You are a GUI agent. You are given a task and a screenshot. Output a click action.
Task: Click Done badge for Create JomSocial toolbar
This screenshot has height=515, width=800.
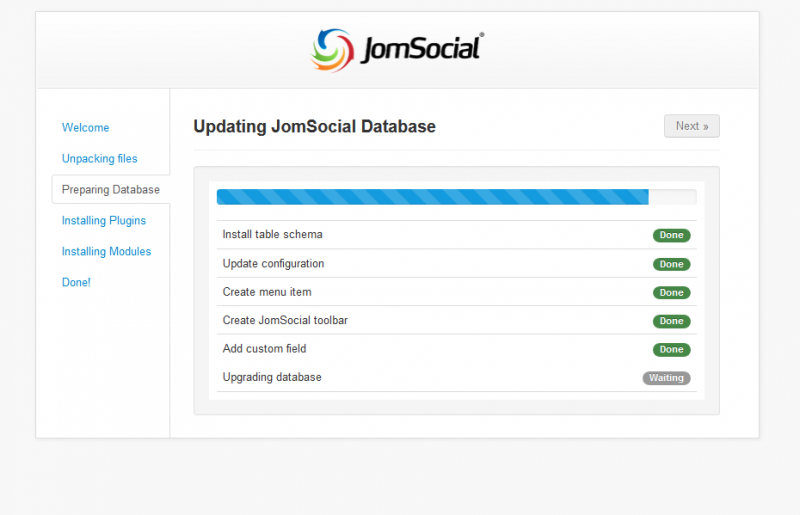coord(671,322)
